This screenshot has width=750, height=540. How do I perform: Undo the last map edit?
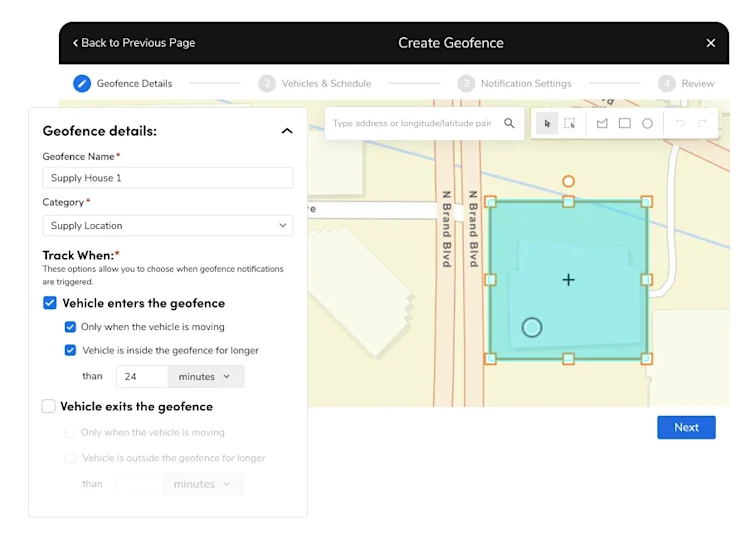point(680,123)
